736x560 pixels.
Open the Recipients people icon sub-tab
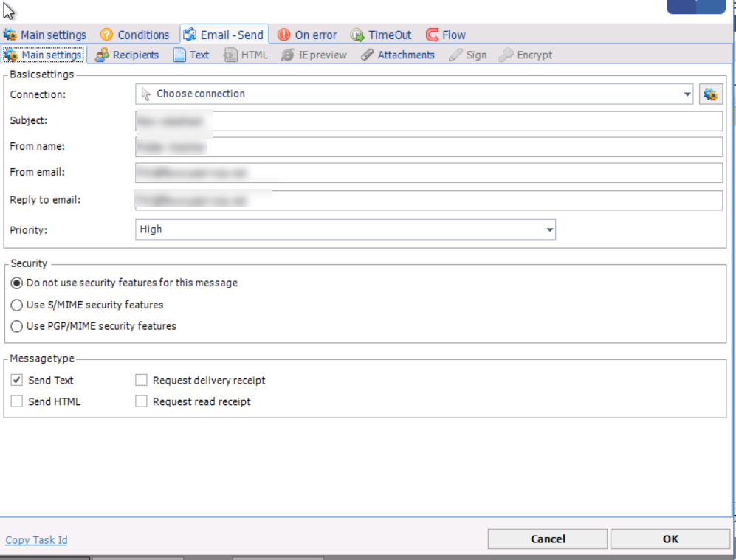[x=102, y=55]
